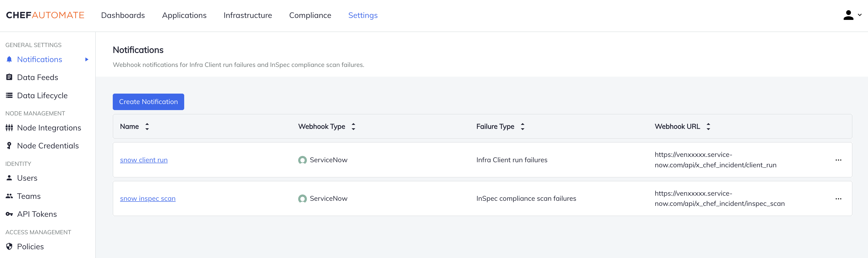
Task: Open Teams using the people icon
Action: coord(9,196)
